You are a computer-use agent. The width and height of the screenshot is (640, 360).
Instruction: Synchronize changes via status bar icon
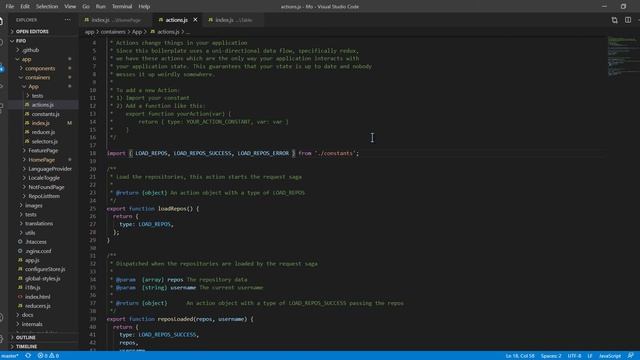pyautogui.click(x=28, y=356)
